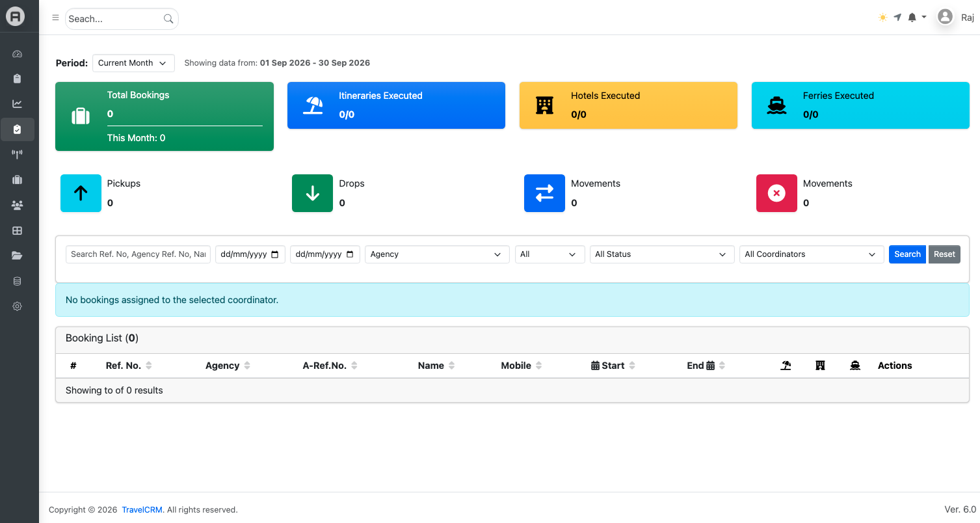The width and height of the screenshot is (980, 523).
Task: Click the line chart sidebar icon
Action: tap(18, 103)
